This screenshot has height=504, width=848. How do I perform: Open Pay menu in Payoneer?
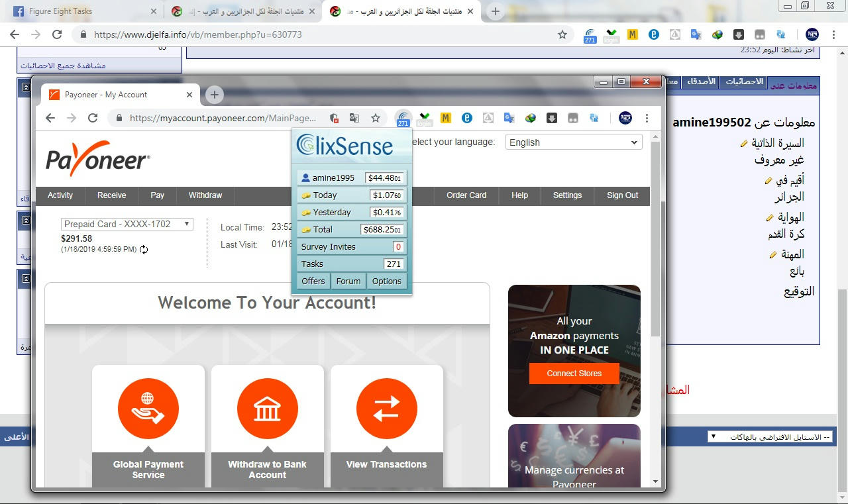pos(157,195)
